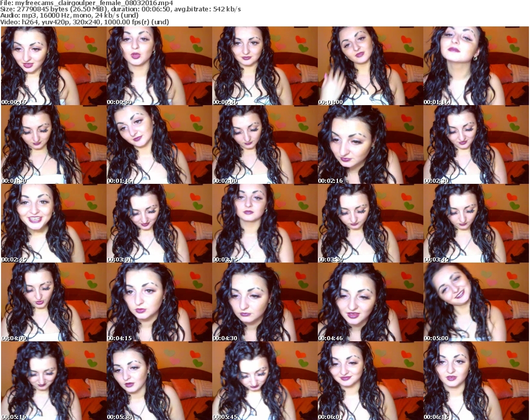The image size is (530, 420).
Task: Select the frame at 00:00:30
Action: (x=159, y=66)
